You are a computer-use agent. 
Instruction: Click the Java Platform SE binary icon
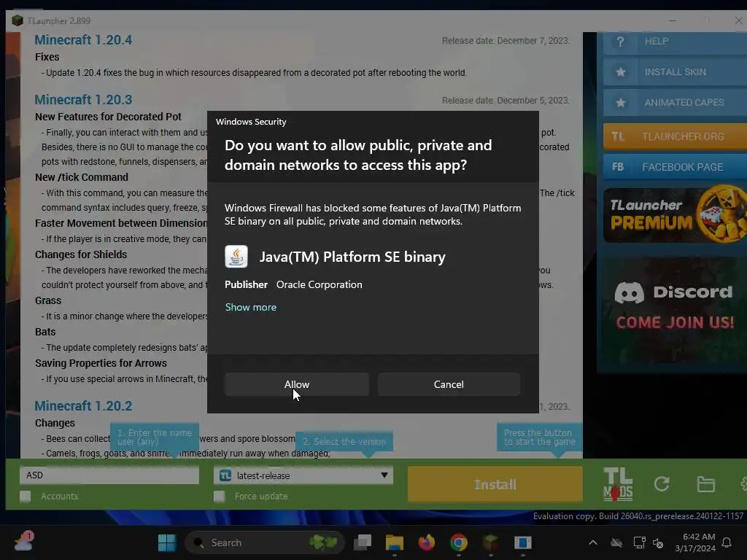(x=236, y=257)
